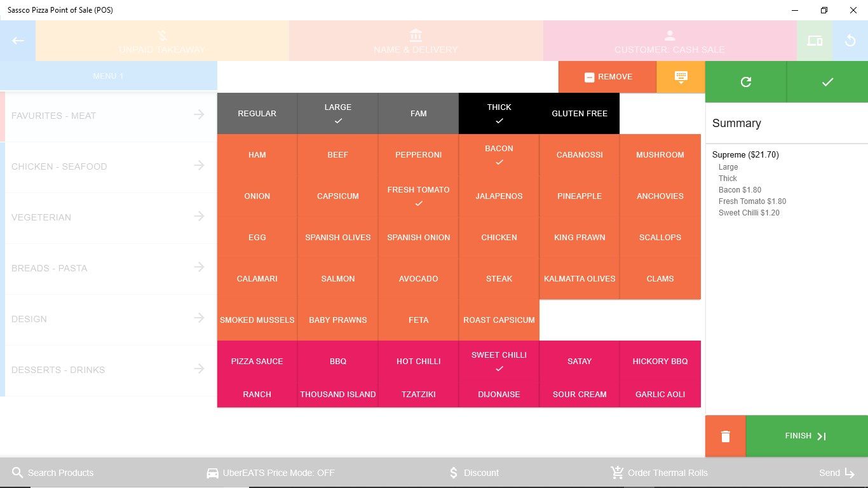Click the Finish button
Viewport: 868px width, 488px height.
pyautogui.click(x=807, y=437)
